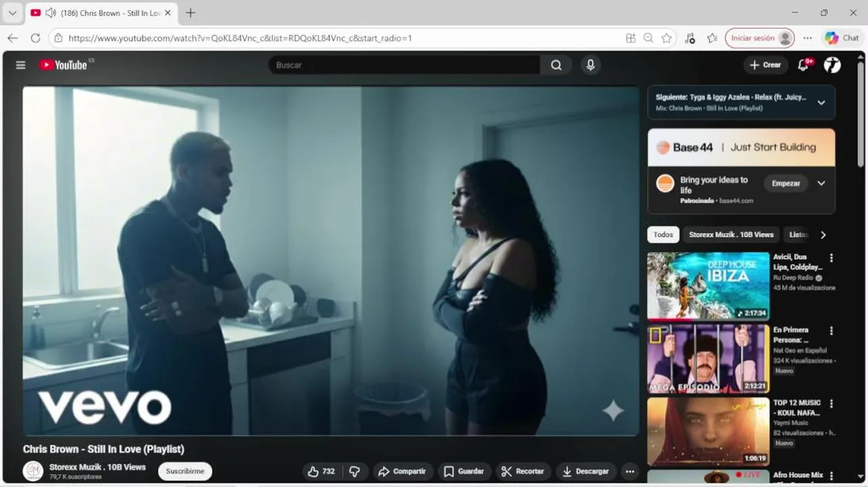Open options for Avicii, Dua Lipa video
This screenshot has width=868, height=487.
coord(831,258)
